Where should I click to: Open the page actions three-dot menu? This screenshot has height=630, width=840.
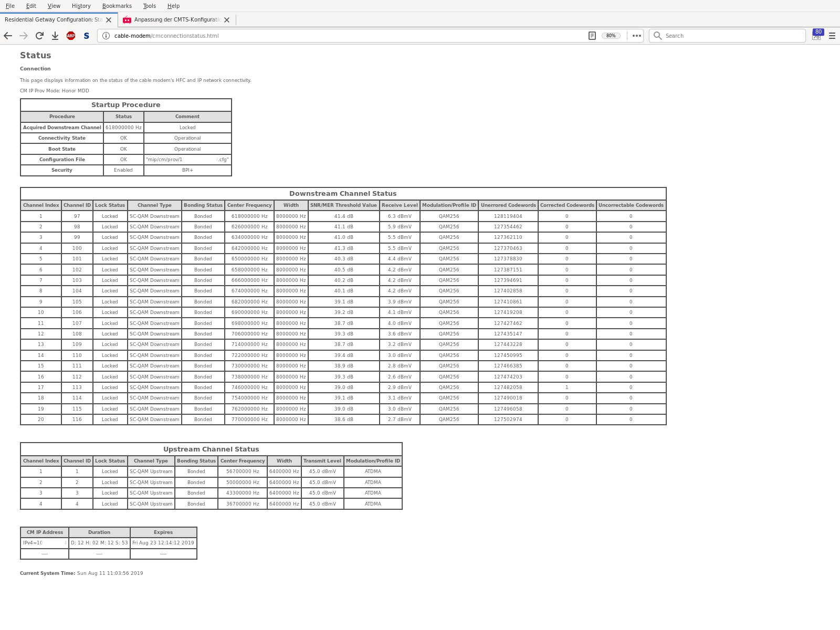pos(636,36)
